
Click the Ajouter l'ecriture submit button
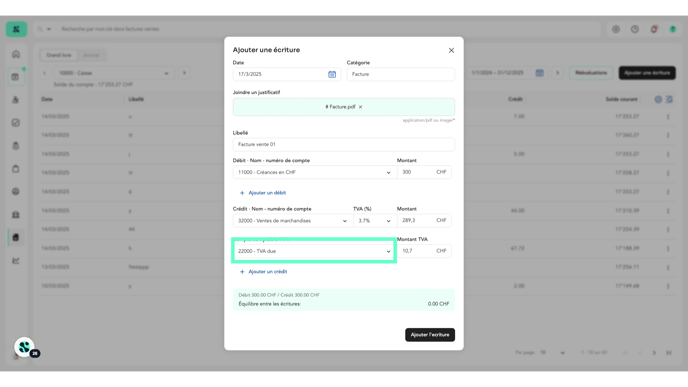pyautogui.click(x=430, y=335)
